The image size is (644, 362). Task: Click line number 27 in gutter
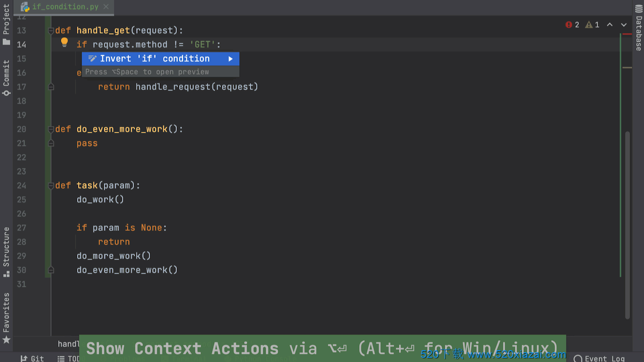(21, 228)
